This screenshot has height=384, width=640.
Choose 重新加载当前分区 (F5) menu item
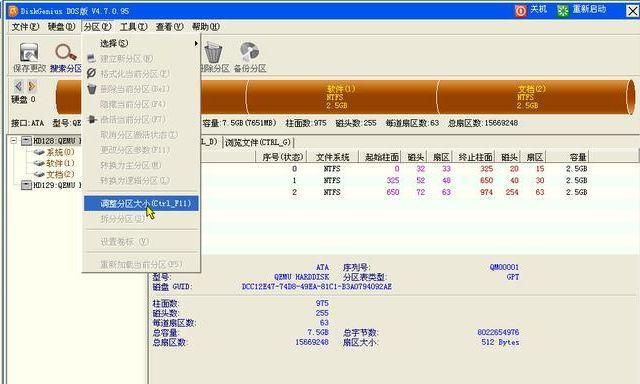click(x=141, y=264)
